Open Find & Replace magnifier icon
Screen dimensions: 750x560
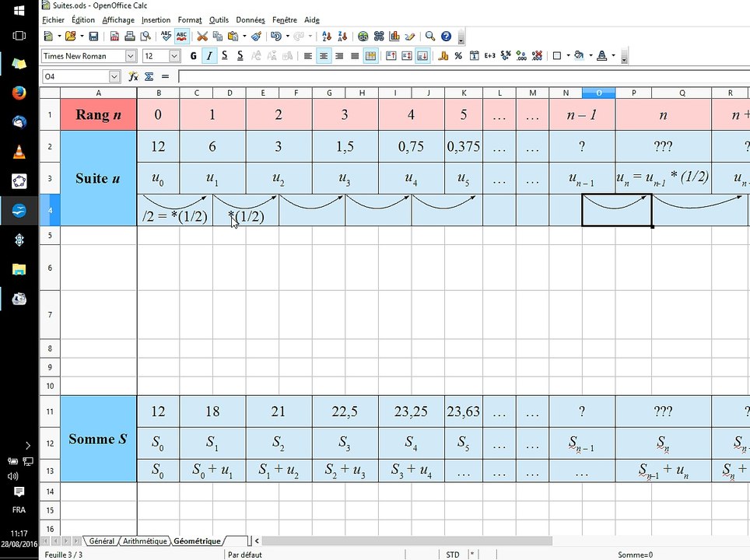coord(430,36)
